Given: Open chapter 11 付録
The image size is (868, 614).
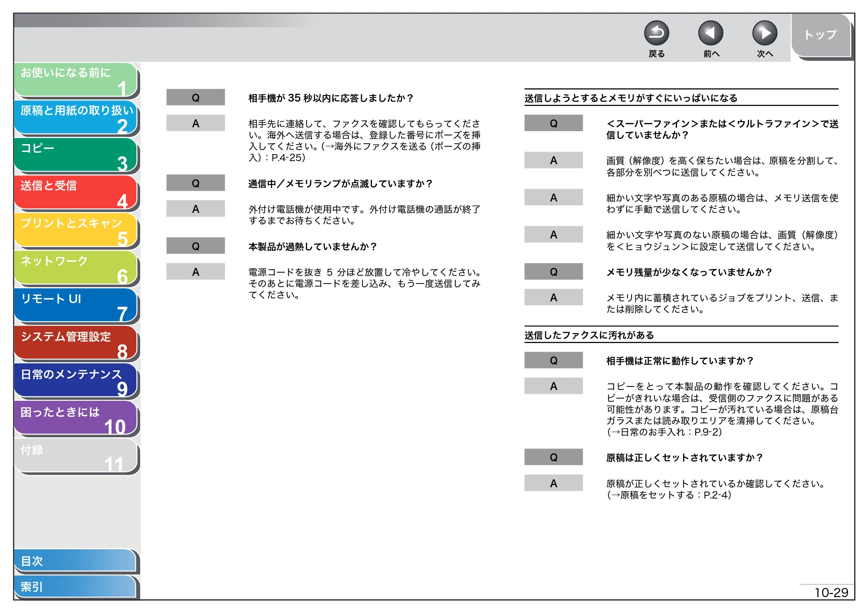Looking at the screenshot, I should click(76, 456).
